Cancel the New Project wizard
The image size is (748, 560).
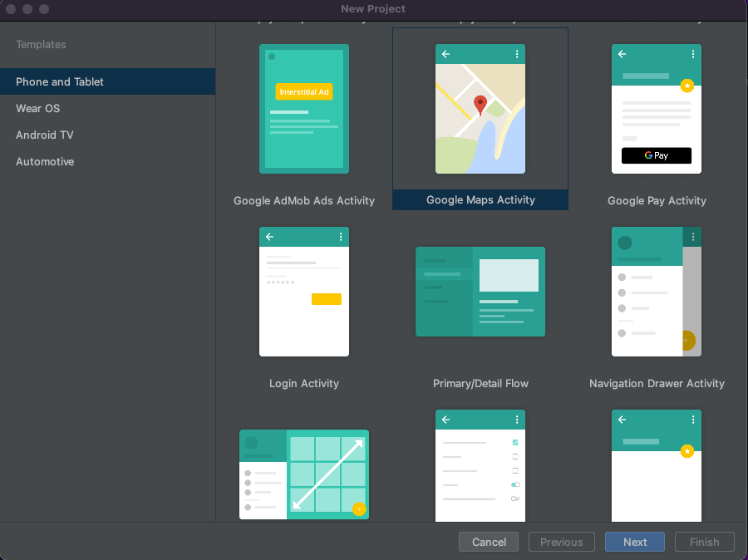point(488,542)
